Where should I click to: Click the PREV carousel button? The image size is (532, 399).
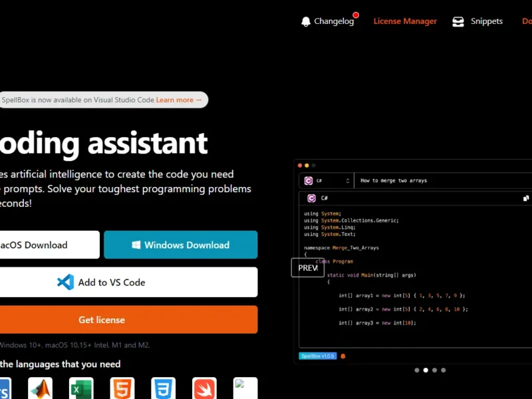point(307,268)
